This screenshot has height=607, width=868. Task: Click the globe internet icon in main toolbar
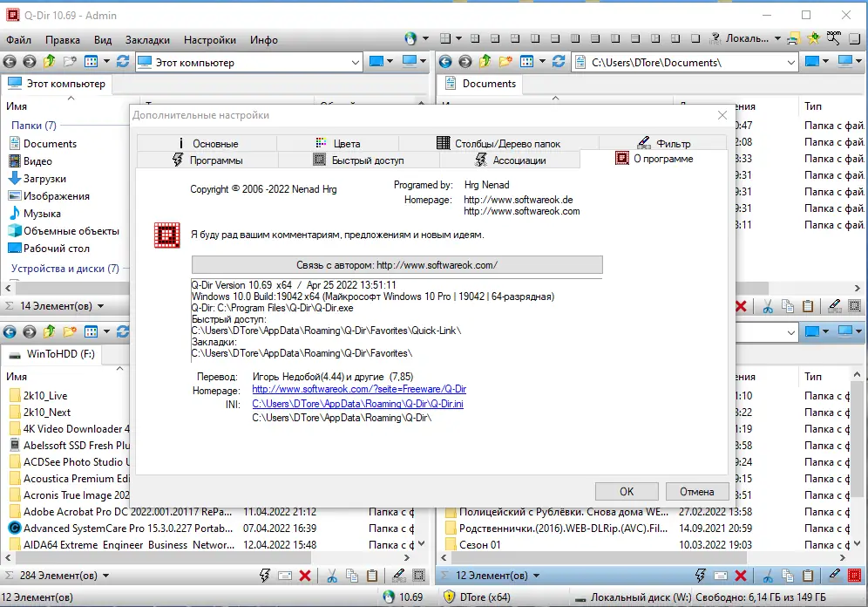[410, 38]
